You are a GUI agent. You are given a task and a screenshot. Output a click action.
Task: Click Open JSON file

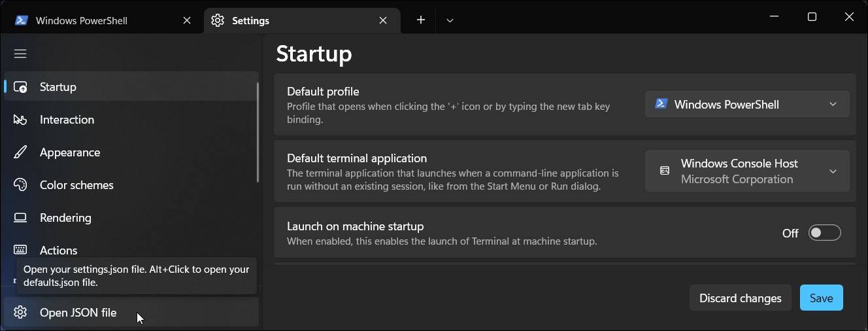tap(131, 313)
